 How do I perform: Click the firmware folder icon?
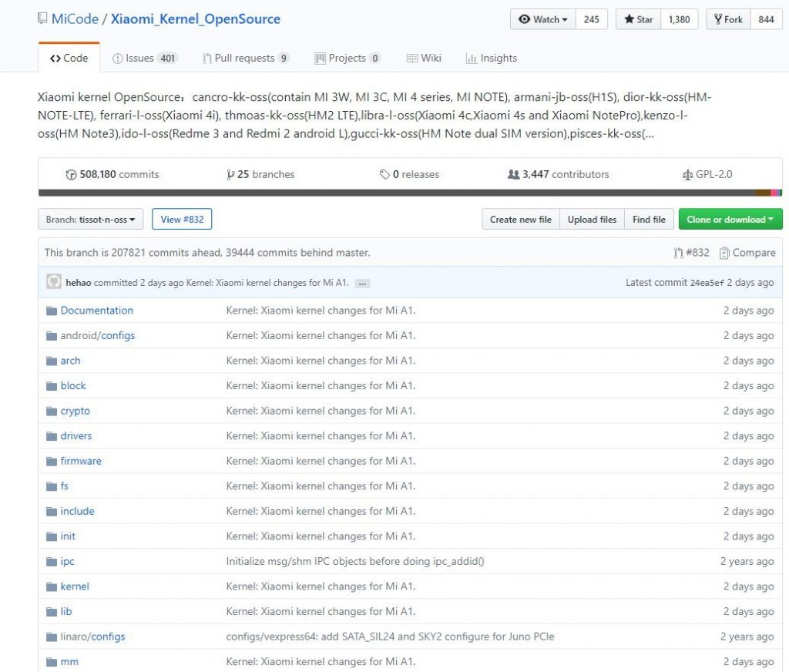pos(52,461)
